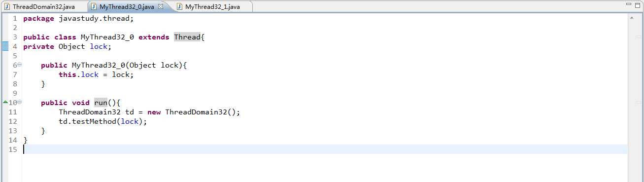644x182 pixels.
Task: Click "new ThreadDomain32();" on line 11
Action: point(194,112)
